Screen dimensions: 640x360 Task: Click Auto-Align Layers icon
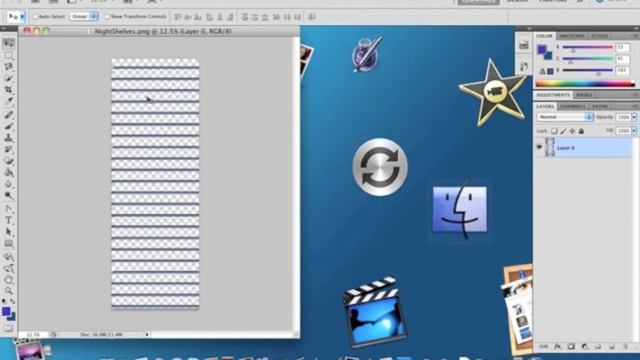tap(312, 17)
